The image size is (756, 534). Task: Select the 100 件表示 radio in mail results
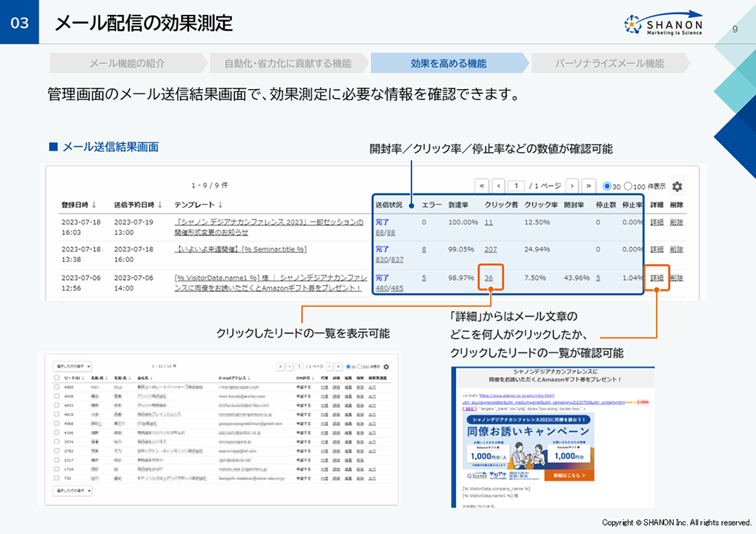(628, 186)
